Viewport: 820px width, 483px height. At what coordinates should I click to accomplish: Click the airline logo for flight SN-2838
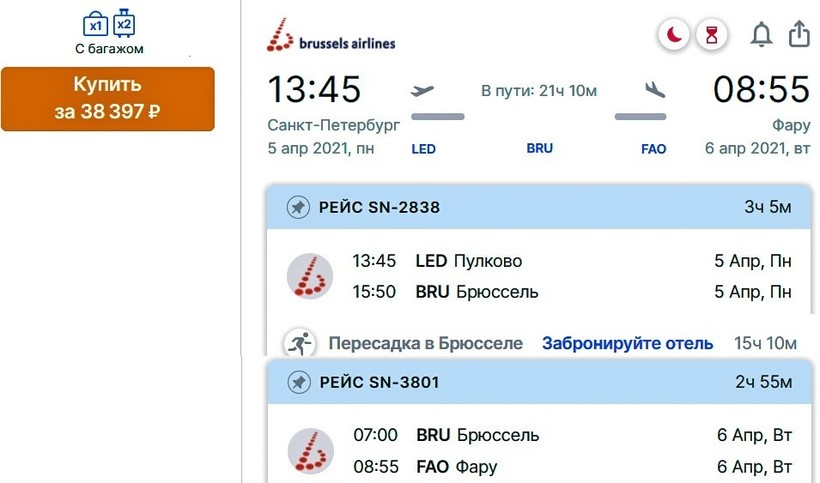point(310,276)
